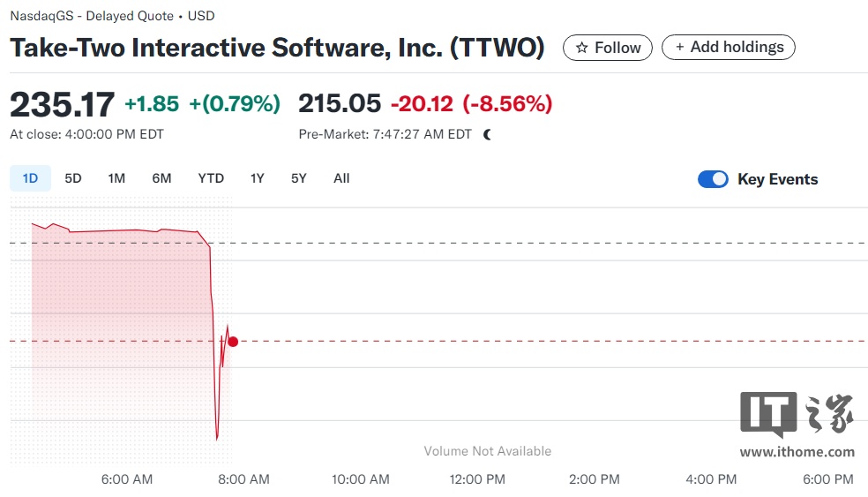868x497 pixels.
Task: View the 1Y chart range
Action: click(x=257, y=178)
